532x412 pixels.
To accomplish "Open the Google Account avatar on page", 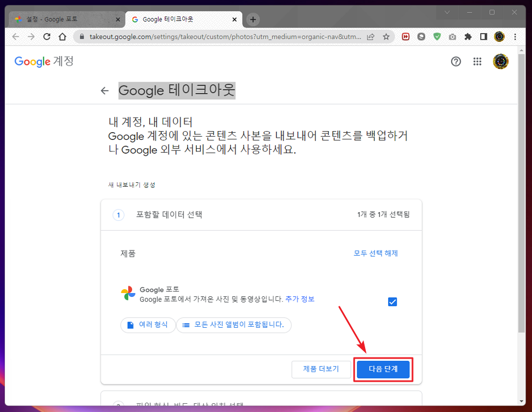I will click(501, 62).
